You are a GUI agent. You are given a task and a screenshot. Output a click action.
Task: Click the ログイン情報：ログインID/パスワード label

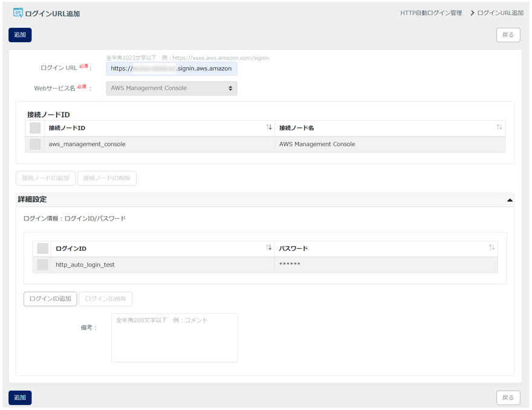74,219
